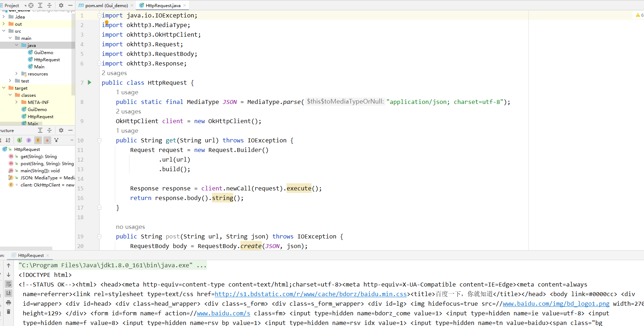Toggle show properties in Structure toolbar
This screenshot has width=644, height=326.
tap(29, 140)
